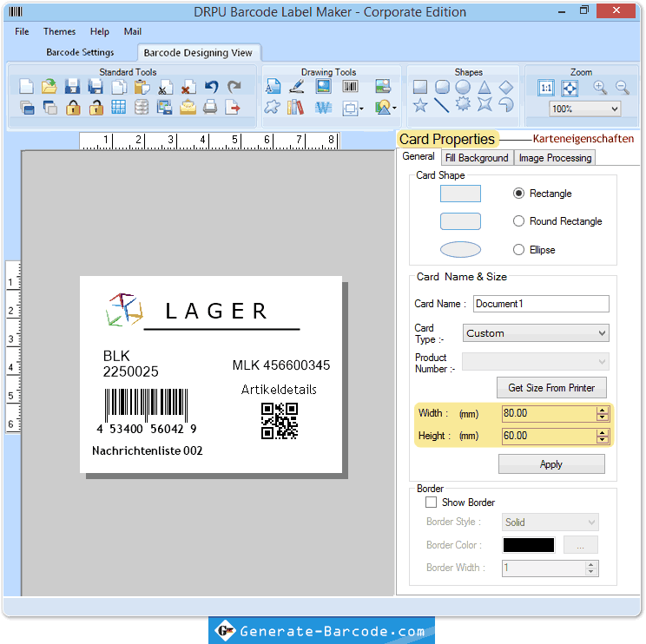Select the Ellipse card shape radio button
The image size is (646, 644).
(x=518, y=250)
